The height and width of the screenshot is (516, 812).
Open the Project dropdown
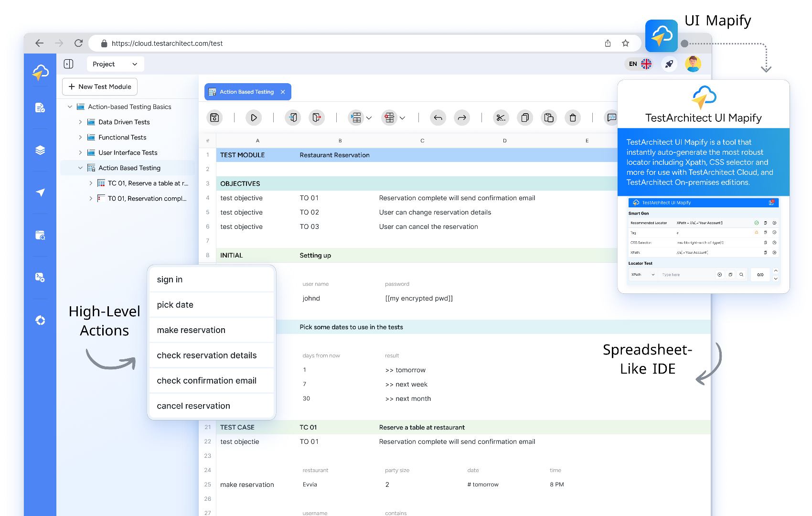click(115, 64)
